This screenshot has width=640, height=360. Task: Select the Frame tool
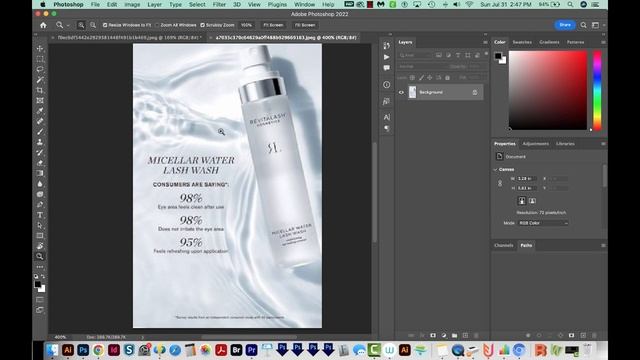point(40,100)
